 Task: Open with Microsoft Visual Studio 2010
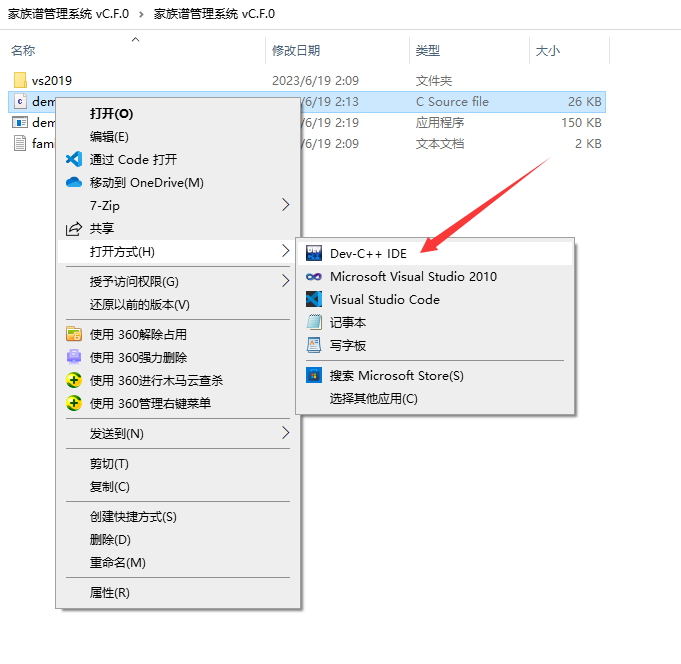(x=435, y=277)
